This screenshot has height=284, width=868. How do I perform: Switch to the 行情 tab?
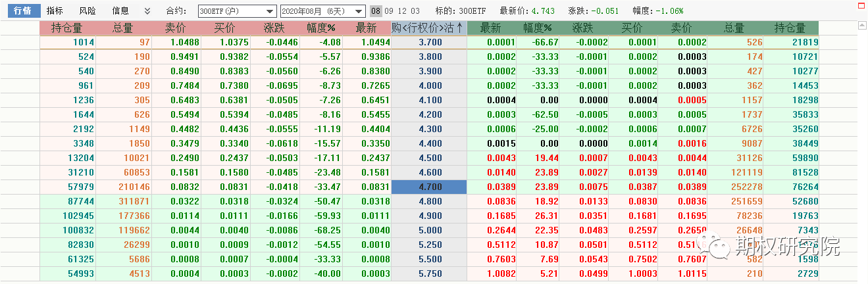[23, 11]
